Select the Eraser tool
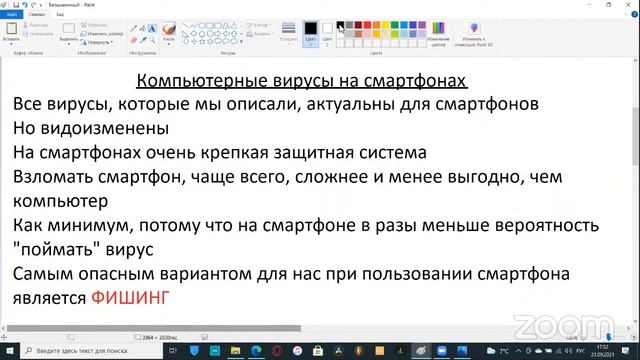Viewport: 640px width, 360px height. (x=133, y=40)
